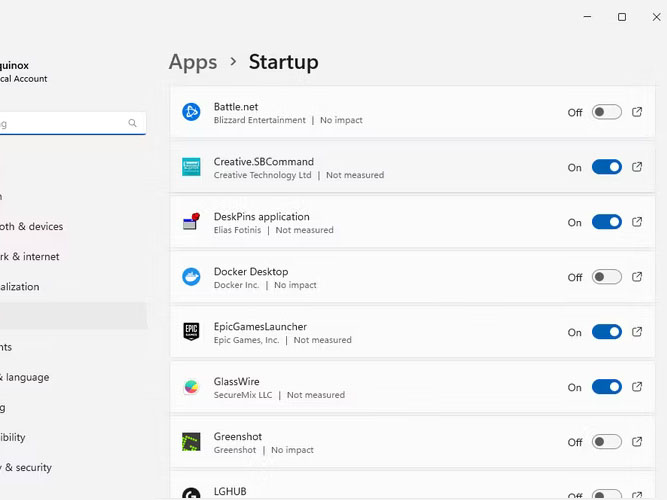Click the Docker Desktop whale icon
This screenshot has height=500, width=667.
click(x=191, y=277)
